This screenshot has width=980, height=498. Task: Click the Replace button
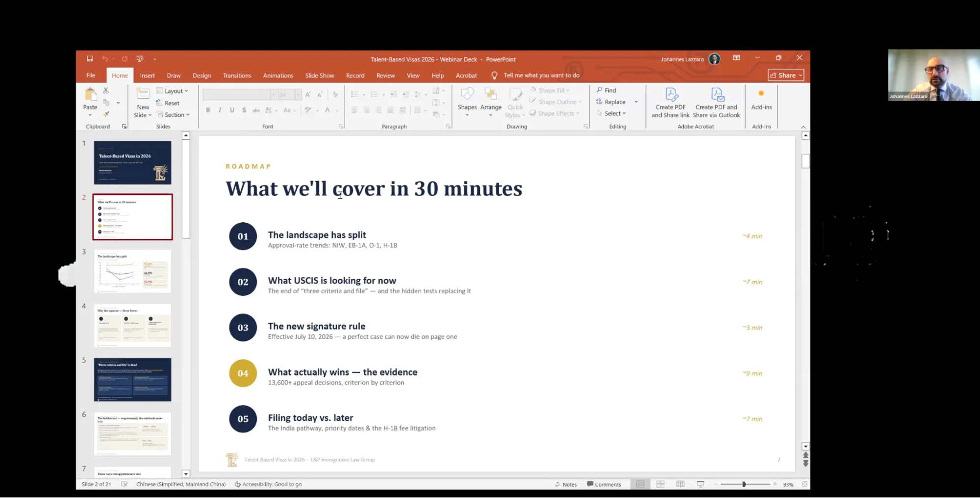click(611, 102)
